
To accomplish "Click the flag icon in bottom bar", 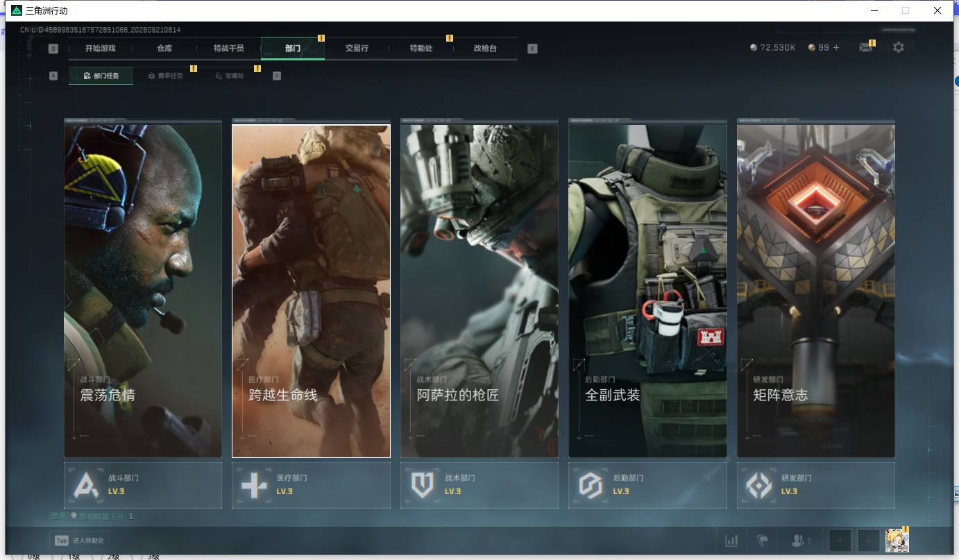I will point(763,541).
